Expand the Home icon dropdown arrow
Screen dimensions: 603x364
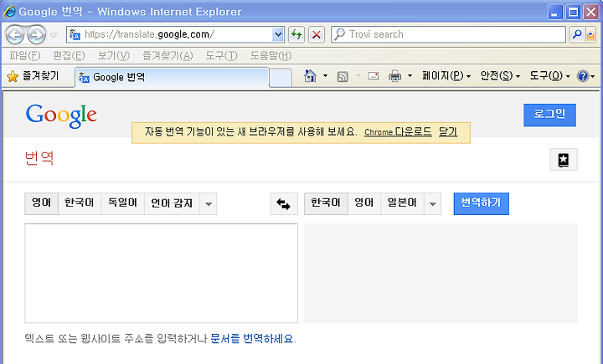tap(325, 76)
